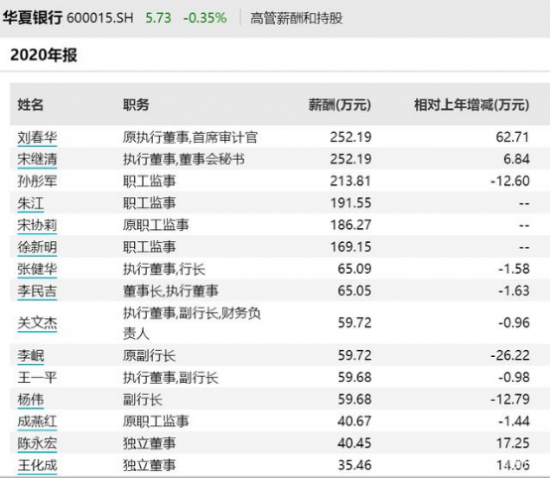Select position 原副行长
Viewport: 550px width, 478px height.
pyautogui.click(x=149, y=356)
